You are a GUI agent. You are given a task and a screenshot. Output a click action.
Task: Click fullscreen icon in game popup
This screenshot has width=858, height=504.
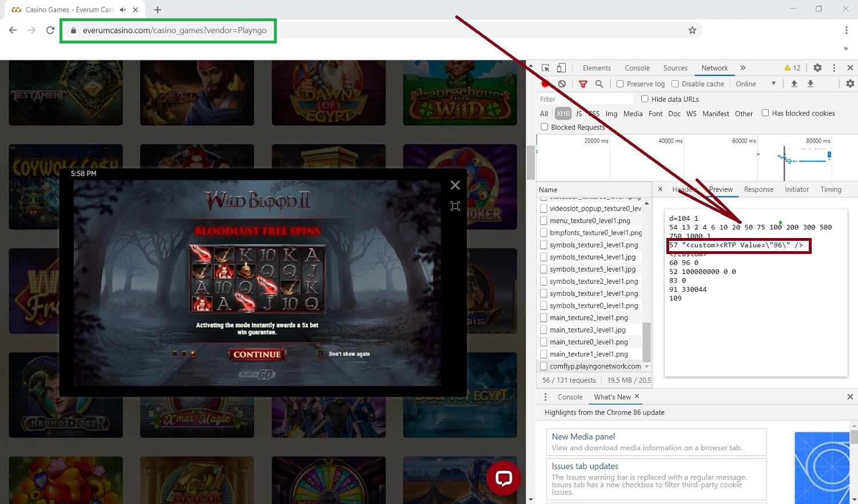tap(455, 206)
